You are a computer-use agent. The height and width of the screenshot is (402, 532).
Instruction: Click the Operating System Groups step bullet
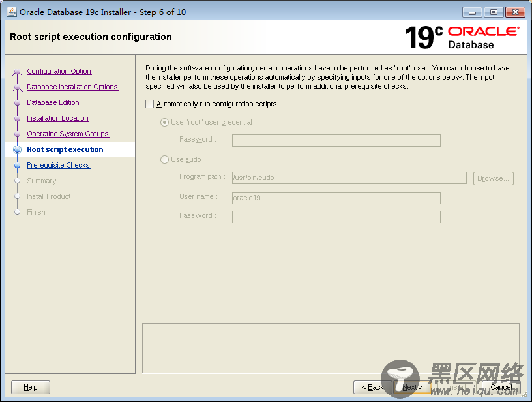pos(18,134)
